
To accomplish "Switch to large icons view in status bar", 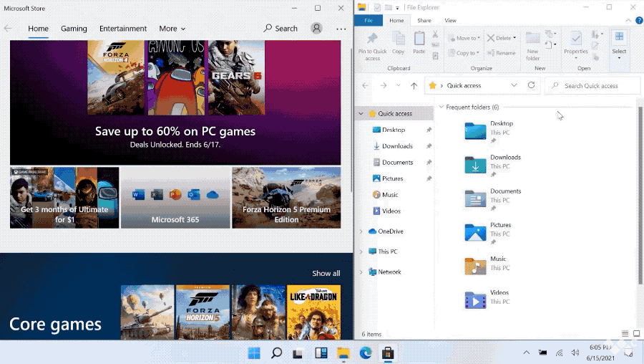I will coord(635,334).
